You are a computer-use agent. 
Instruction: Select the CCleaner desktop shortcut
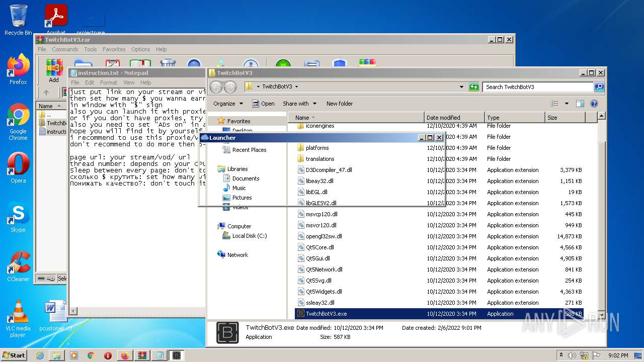[x=18, y=266]
